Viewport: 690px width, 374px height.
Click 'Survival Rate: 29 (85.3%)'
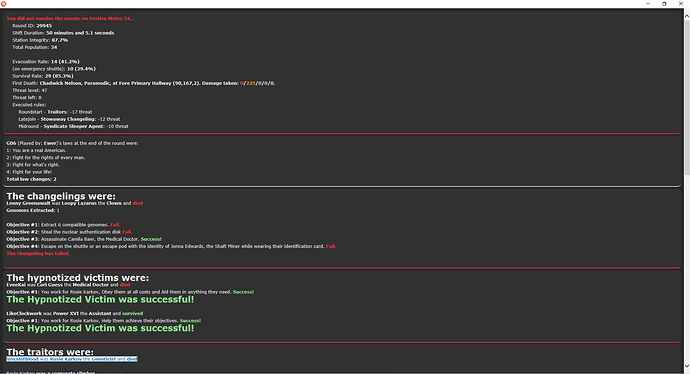click(43, 76)
